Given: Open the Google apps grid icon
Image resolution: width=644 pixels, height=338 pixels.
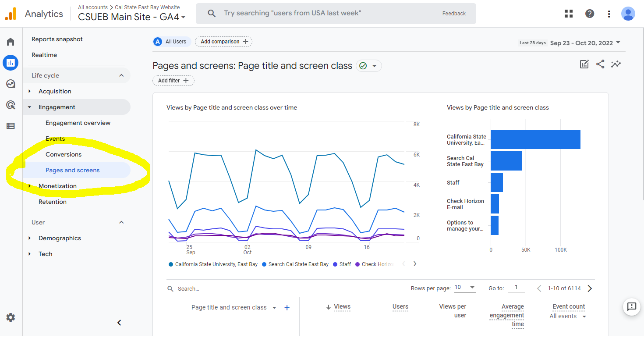Looking at the screenshot, I should [x=569, y=14].
